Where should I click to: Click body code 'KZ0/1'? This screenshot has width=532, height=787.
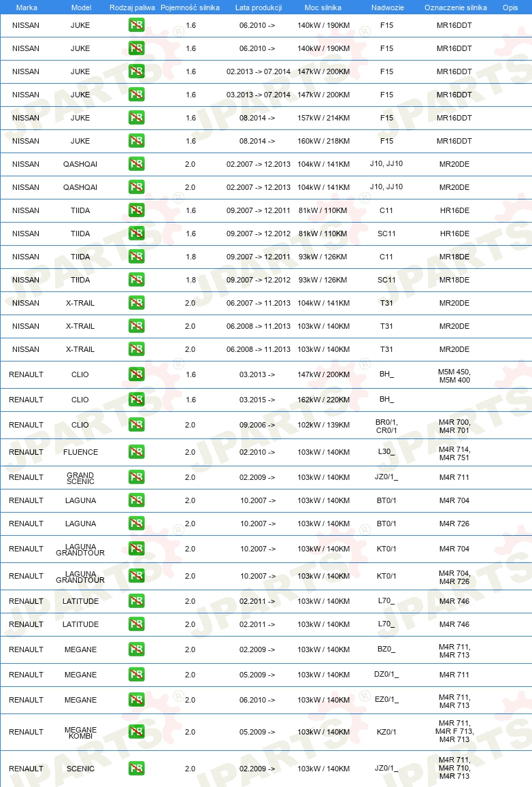point(386,732)
